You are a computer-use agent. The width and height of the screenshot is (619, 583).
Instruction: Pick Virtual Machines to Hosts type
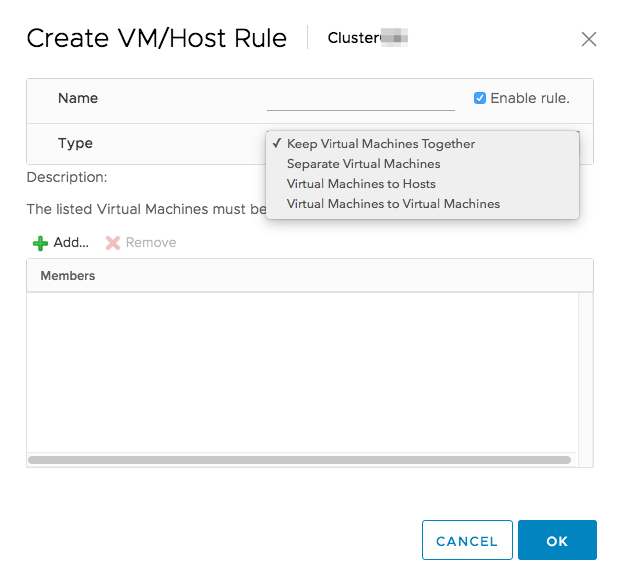point(360,184)
